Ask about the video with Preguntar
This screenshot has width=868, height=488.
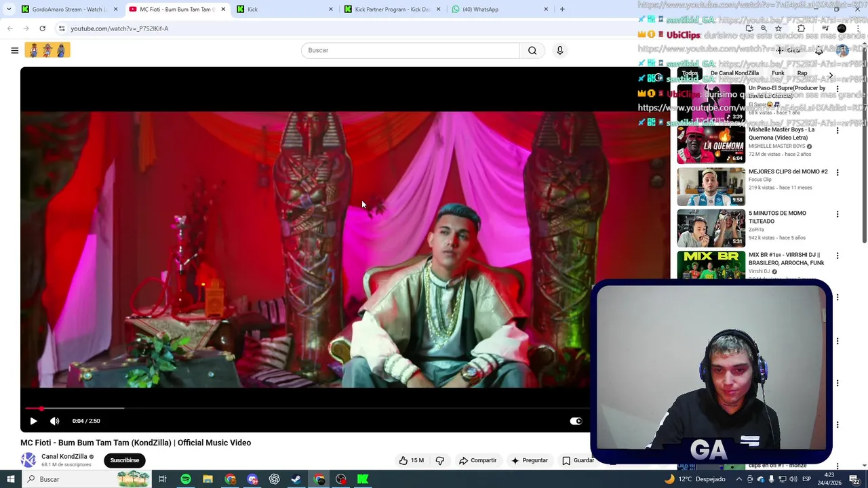point(530,460)
